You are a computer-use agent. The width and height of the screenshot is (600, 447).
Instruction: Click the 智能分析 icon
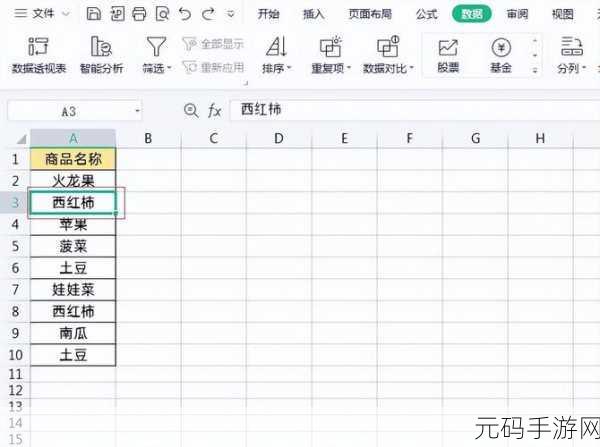[101, 46]
